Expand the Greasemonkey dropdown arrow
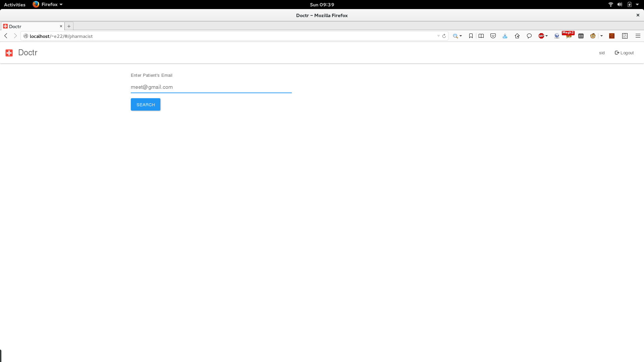This screenshot has width=644, height=362. coord(601,36)
